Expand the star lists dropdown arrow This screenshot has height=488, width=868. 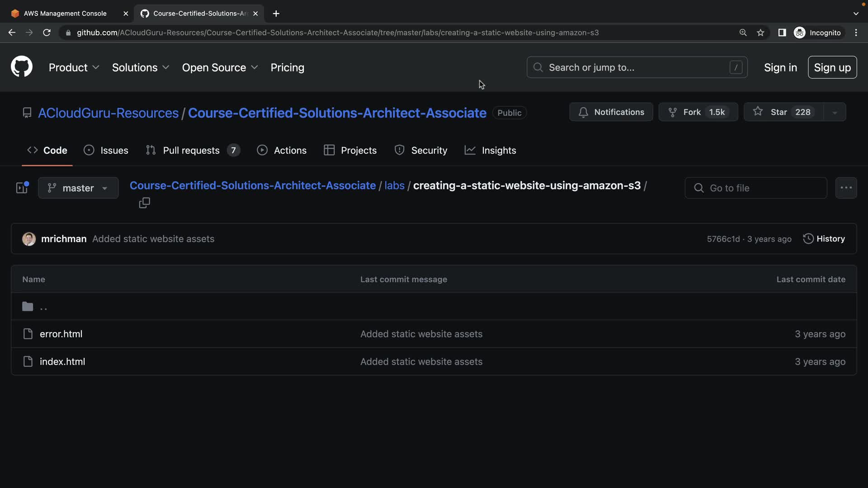coord(835,112)
